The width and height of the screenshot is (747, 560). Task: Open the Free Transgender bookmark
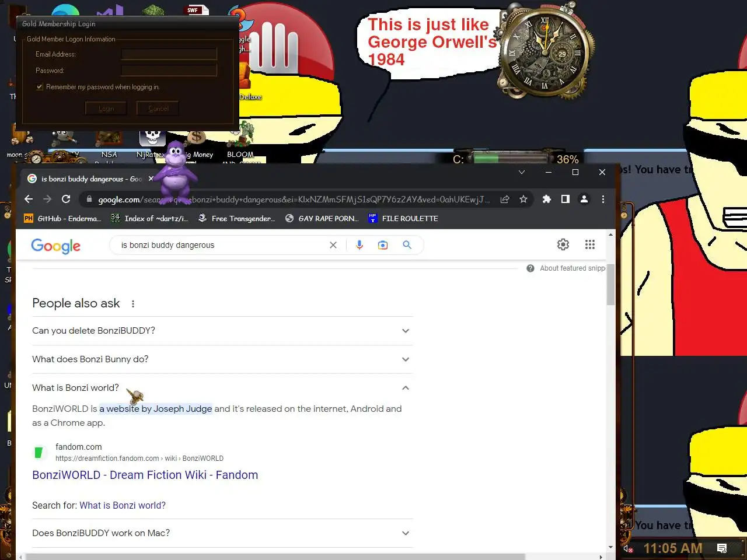coord(236,218)
